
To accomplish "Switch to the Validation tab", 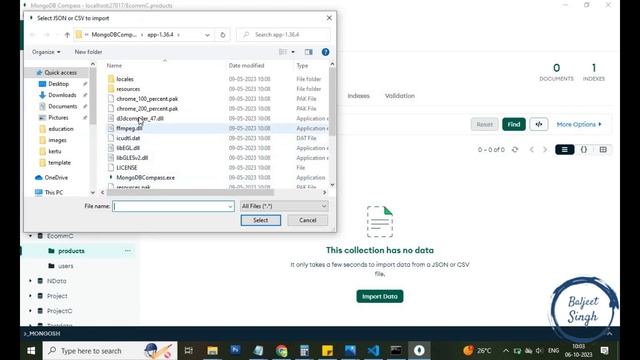I will pos(400,96).
